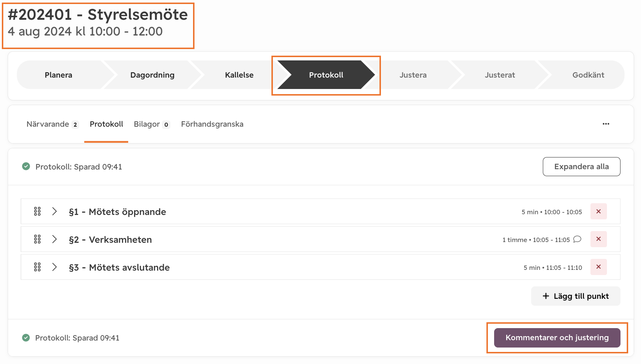Click the §2 - Verksamheten title
Screen dimensions: 641x364
click(110, 239)
